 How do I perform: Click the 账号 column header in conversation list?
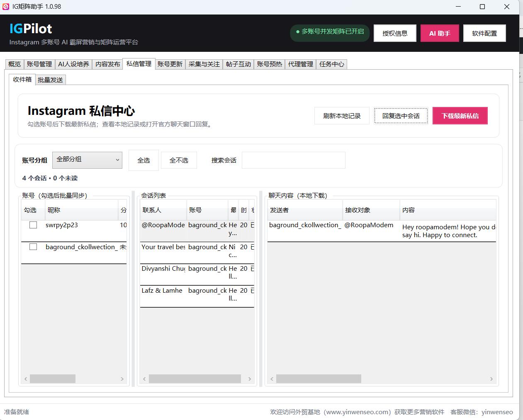pyautogui.click(x=207, y=210)
